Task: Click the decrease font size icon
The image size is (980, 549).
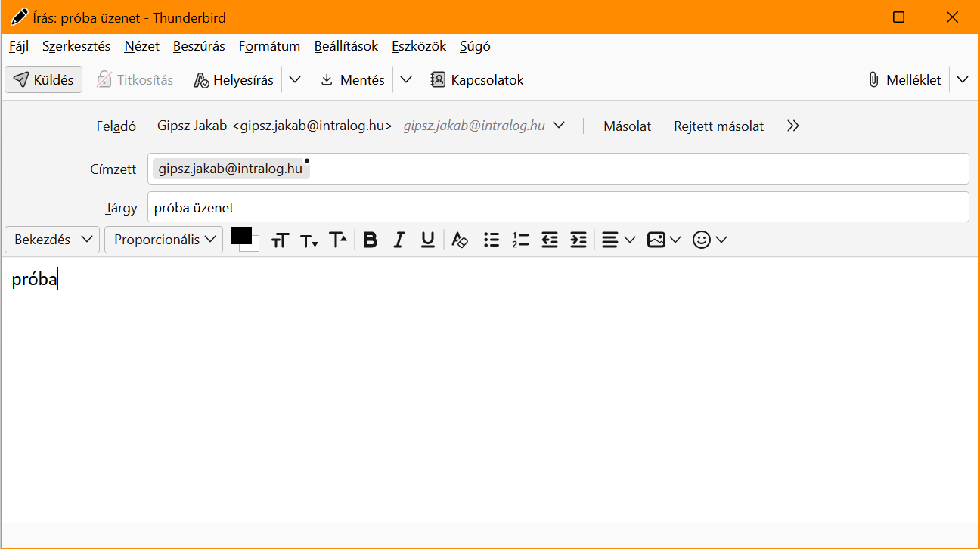Action: point(309,240)
